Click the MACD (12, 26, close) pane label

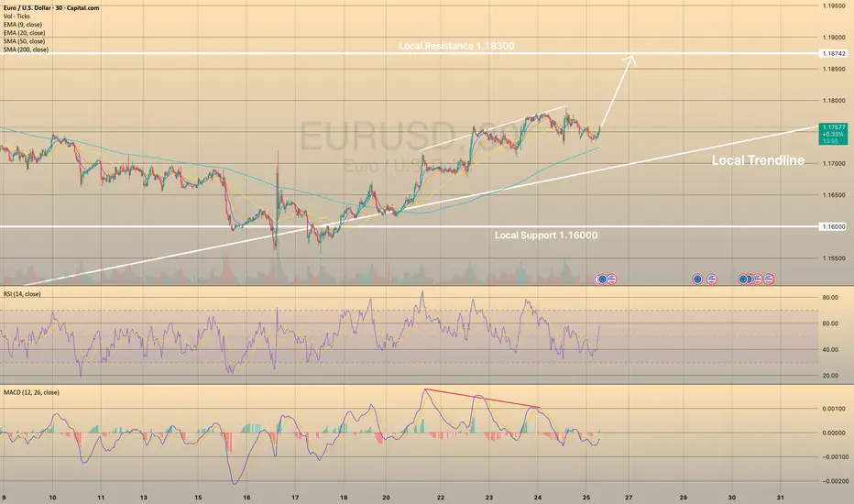[31, 392]
